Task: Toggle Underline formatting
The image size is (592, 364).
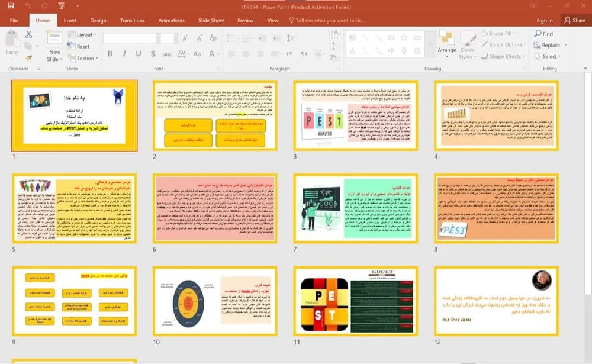Action: (139, 54)
